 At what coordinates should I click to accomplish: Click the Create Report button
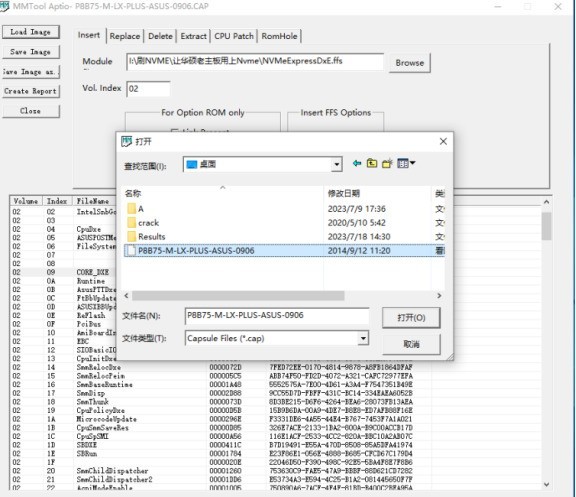pyautogui.click(x=30, y=91)
